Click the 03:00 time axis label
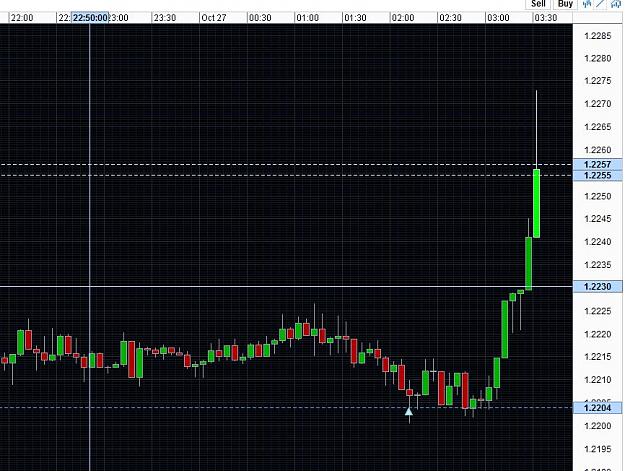Screen dimensions: 625x471 coord(498,18)
